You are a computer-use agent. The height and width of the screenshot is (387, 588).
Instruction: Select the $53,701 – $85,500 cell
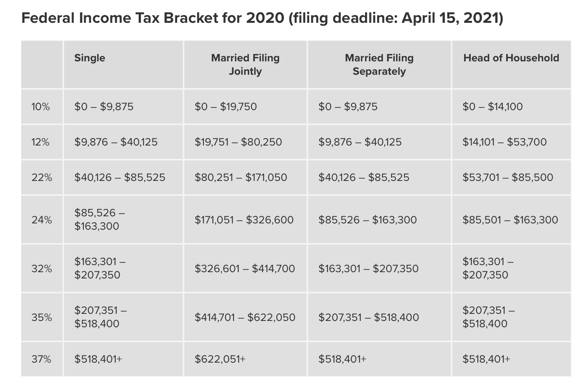(508, 177)
